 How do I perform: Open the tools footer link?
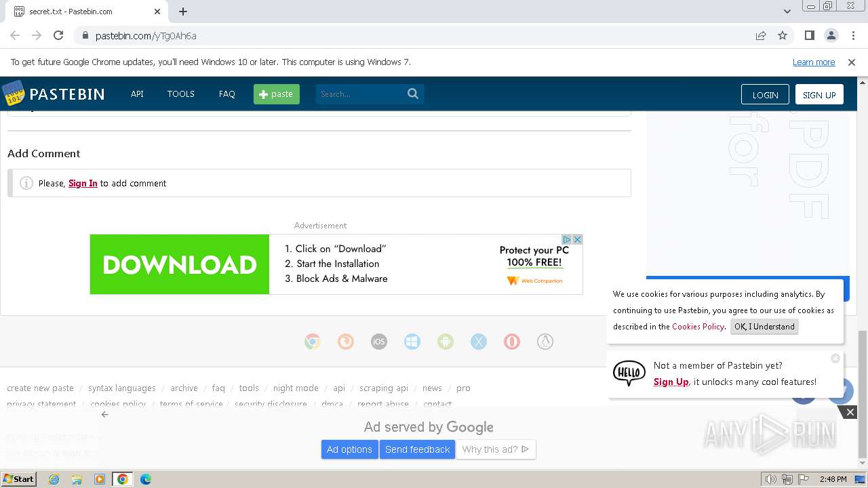pos(249,388)
